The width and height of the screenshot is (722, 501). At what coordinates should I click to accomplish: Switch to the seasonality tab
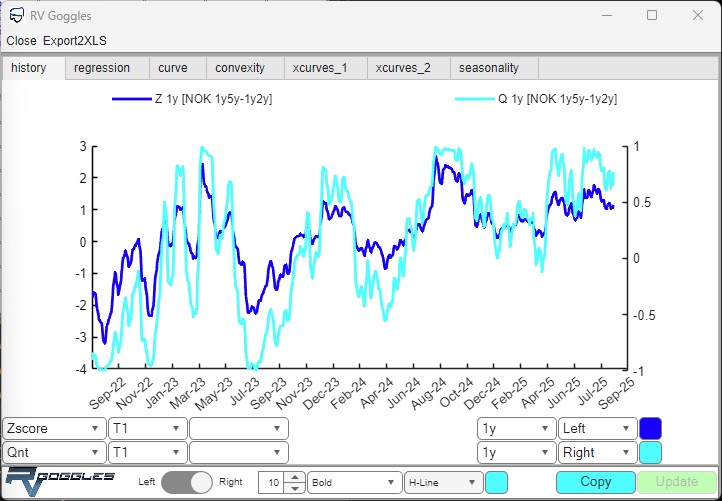pyautogui.click(x=489, y=68)
